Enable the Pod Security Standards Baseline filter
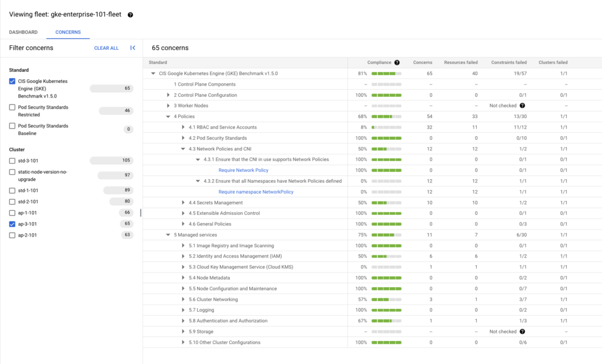The image size is (602, 364). pyautogui.click(x=12, y=126)
